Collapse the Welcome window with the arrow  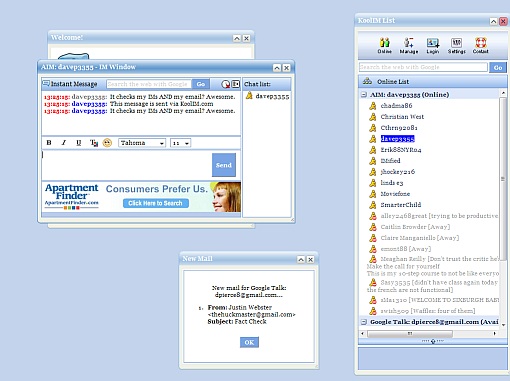click(x=237, y=38)
